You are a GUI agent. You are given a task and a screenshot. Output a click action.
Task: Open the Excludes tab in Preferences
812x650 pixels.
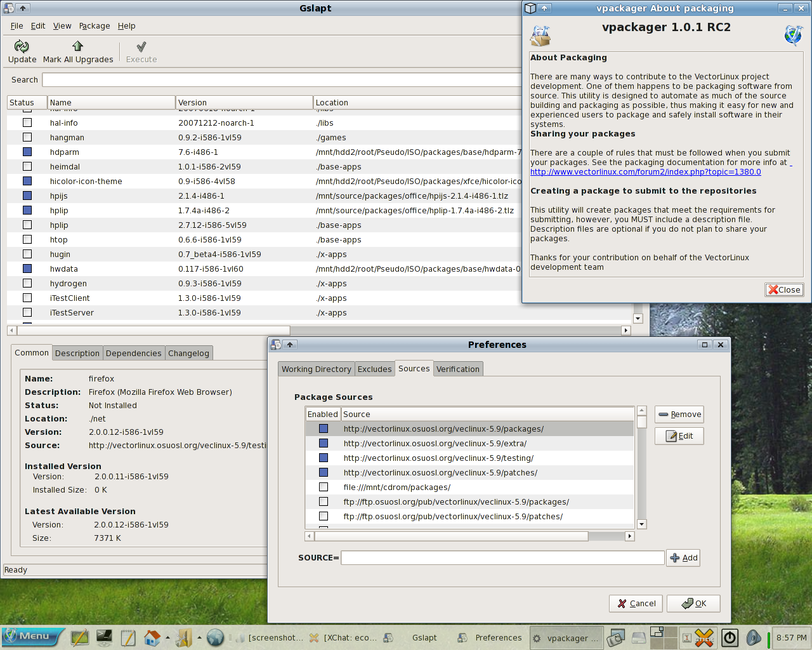(x=374, y=369)
